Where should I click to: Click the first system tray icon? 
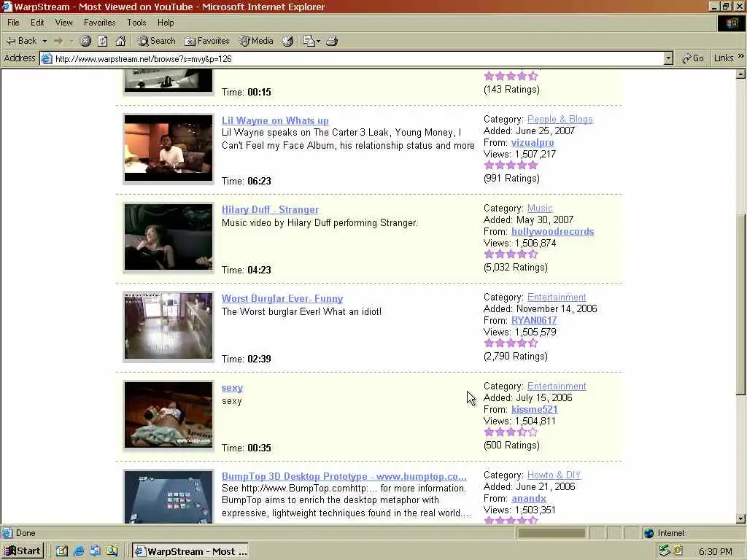[x=664, y=551]
